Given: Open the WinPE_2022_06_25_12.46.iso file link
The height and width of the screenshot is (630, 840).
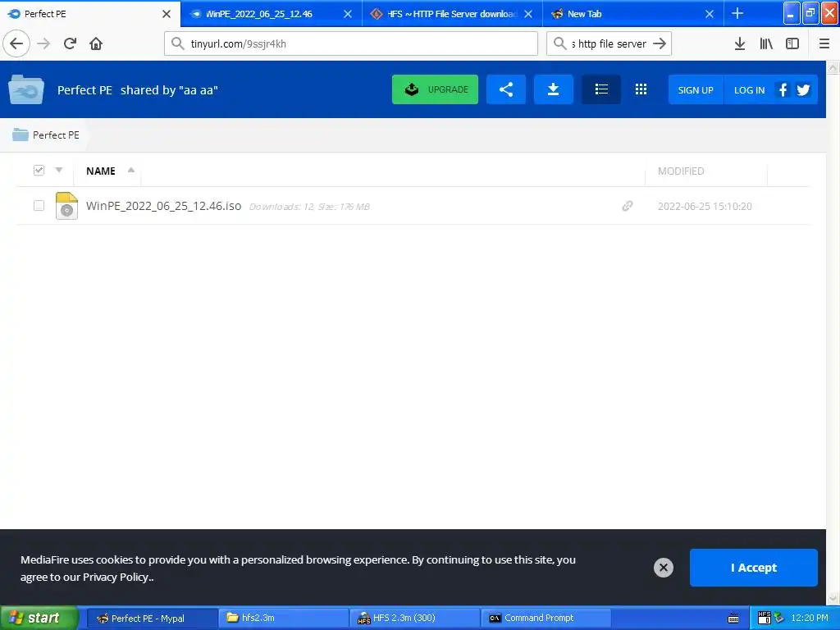Looking at the screenshot, I should (163, 206).
